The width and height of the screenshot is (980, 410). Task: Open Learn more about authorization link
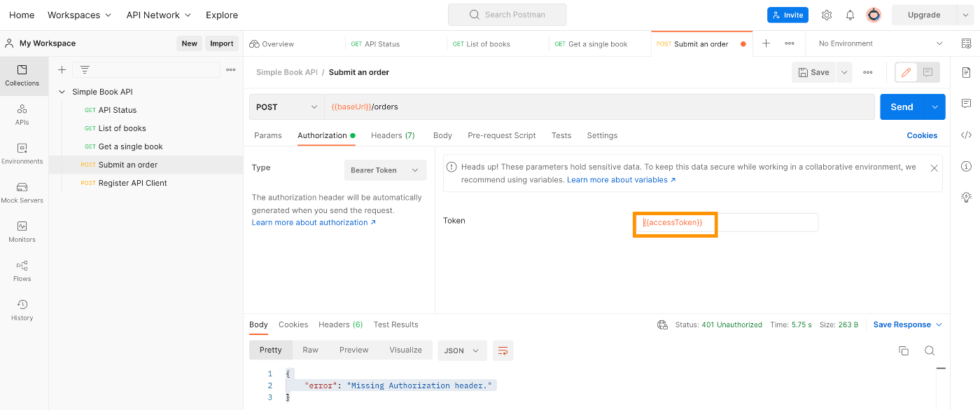click(x=314, y=222)
